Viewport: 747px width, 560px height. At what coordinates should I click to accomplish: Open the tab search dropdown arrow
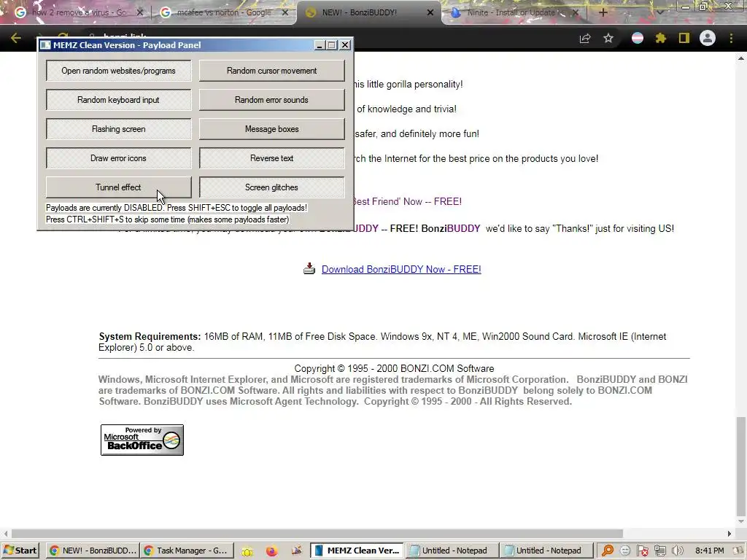[659, 13]
